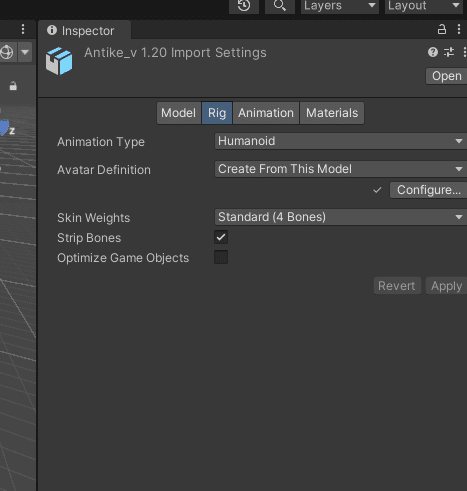Image resolution: width=467 pixels, height=491 pixels.
Task: Click the Skin Weights label
Action: (94, 218)
